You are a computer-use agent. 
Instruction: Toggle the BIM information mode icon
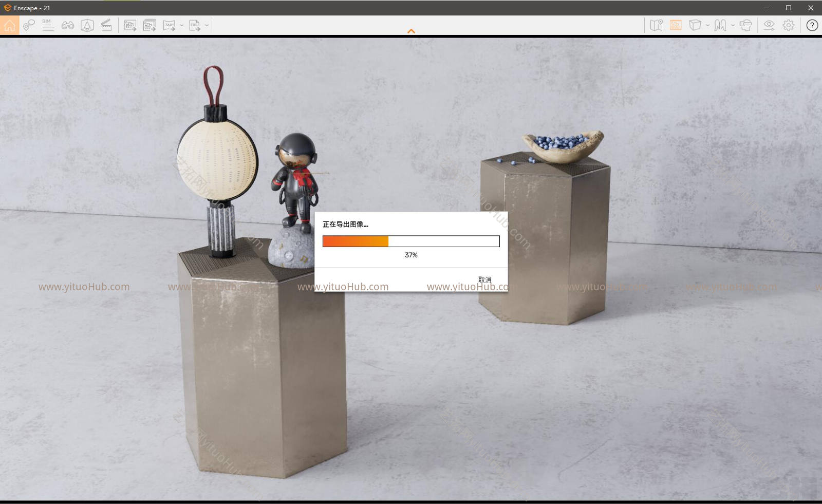pyautogui.click(x=48, y=25)
